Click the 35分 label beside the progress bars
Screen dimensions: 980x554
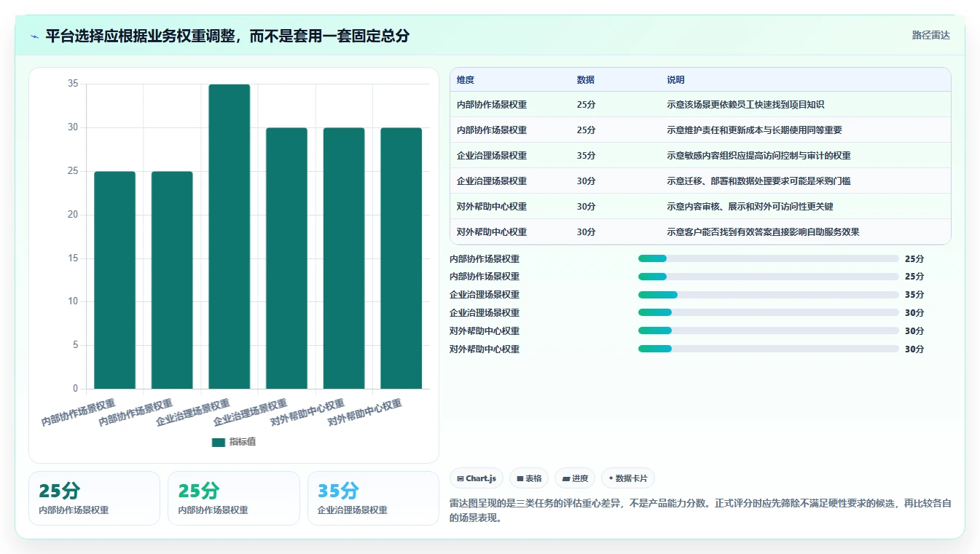[914, 295]
